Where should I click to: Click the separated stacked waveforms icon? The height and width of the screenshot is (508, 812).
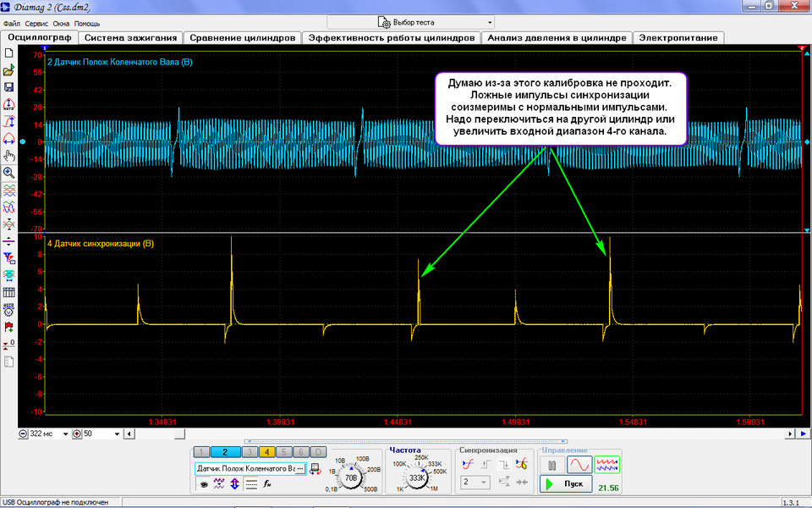tap(8, 190)
